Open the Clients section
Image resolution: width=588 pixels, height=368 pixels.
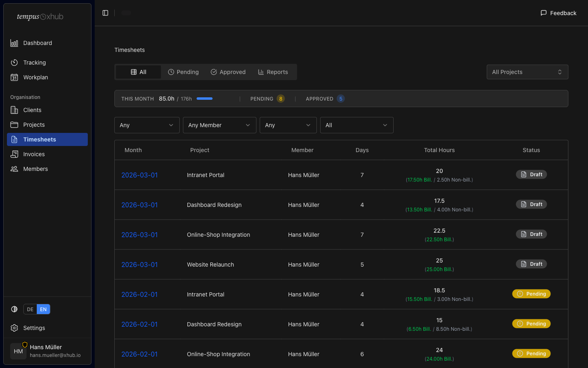(32, 110)
